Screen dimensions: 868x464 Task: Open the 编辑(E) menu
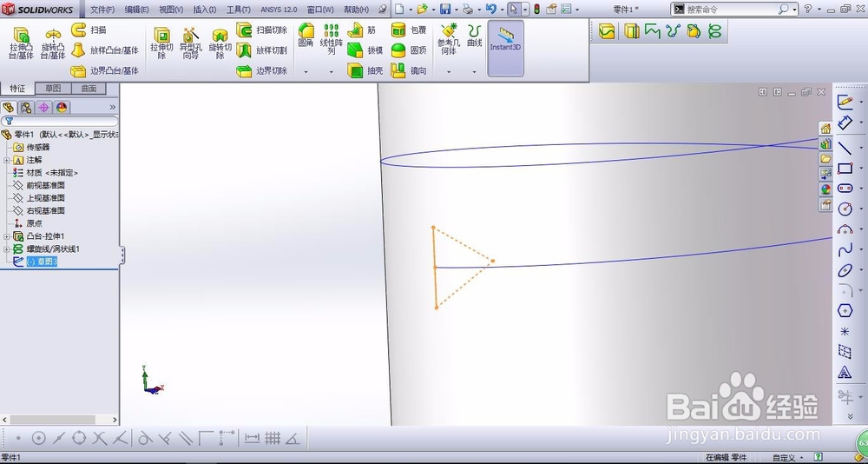(x=136, y=10)
